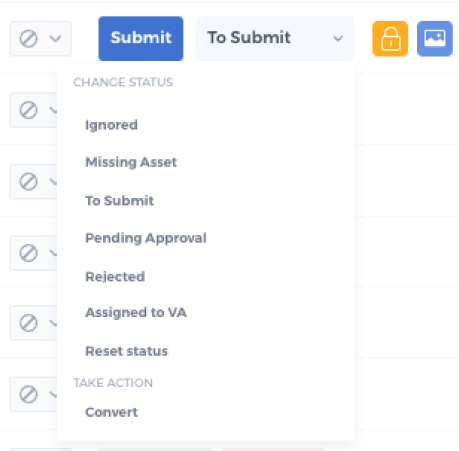The image size is (459, 451).
Task: Click the top row's ignore circle icon
Action: coord(28,39)
